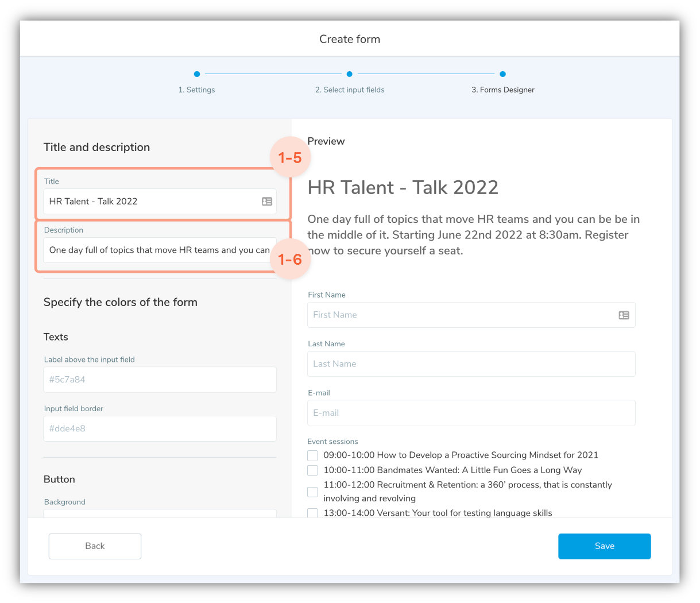The image size is (700, 603).
Task: Click the 1-6 annotation badge
Action: [x=289, y=259]
